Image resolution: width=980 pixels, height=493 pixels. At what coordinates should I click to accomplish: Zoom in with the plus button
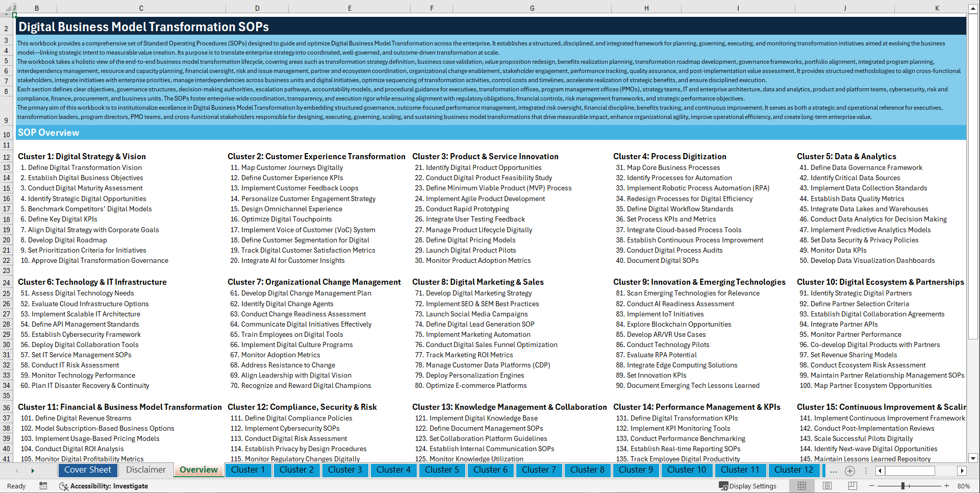point(946,486)
